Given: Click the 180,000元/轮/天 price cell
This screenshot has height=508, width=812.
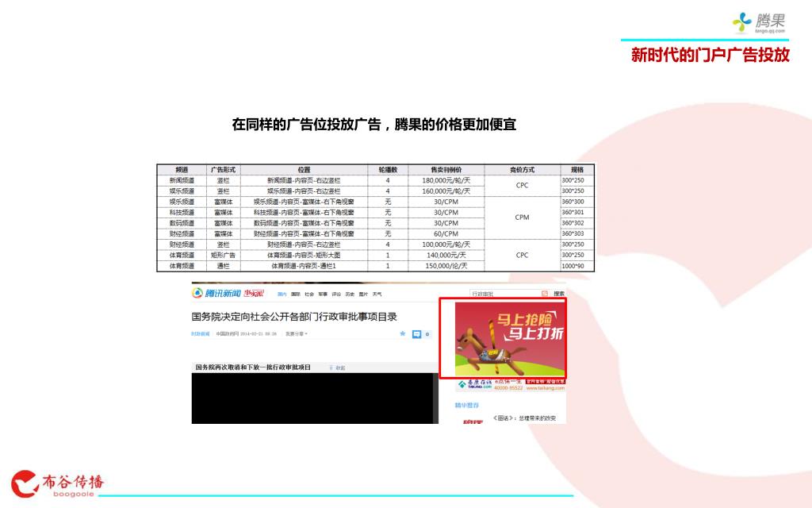Looking at the screenshot, I should tap(446, 180).
